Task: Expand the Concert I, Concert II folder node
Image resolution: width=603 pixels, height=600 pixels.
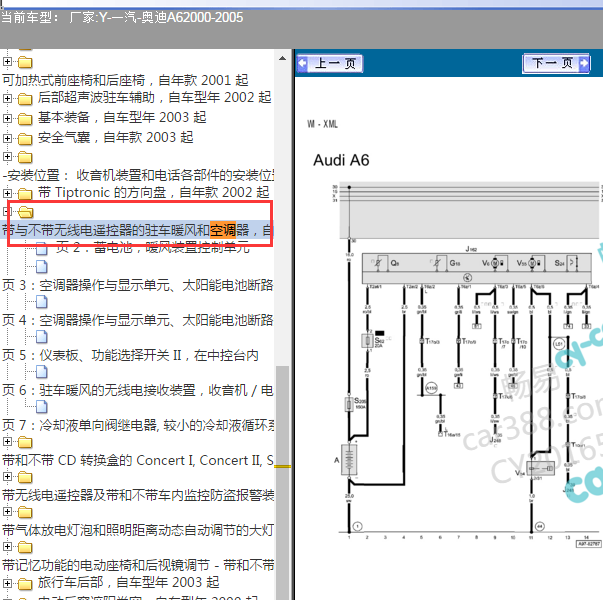Action: tap(7, 441)
